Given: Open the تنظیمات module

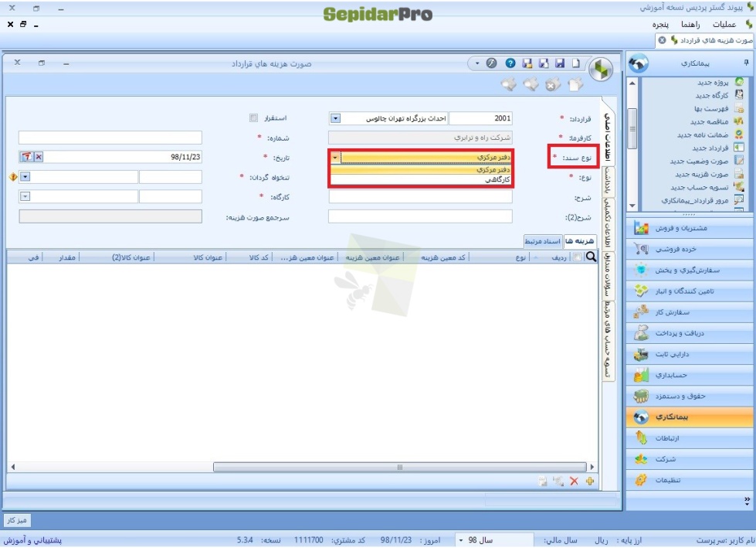Looking at the screenshot, I should point(690,480).
